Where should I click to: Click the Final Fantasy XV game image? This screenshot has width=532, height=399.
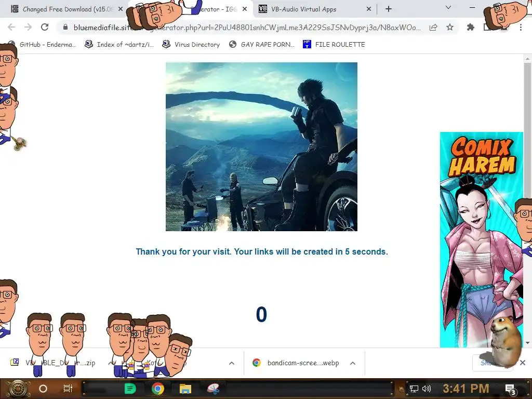click(x=262, y=147)
